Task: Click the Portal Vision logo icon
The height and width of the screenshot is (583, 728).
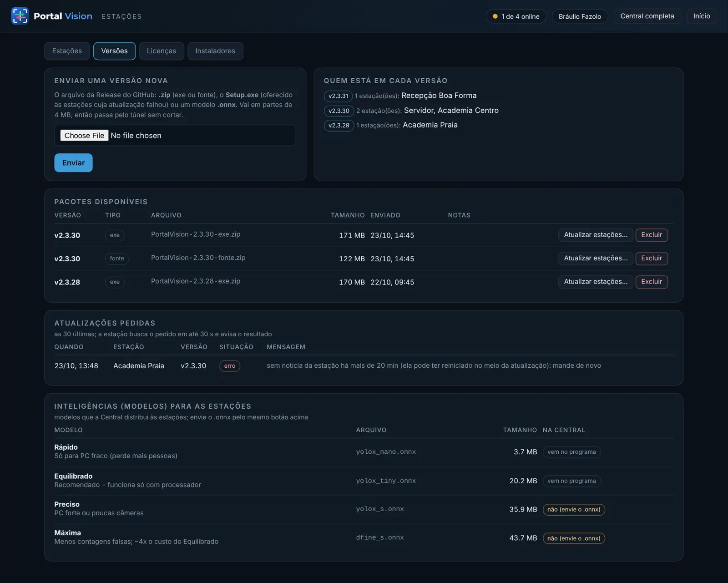Action: pos(20,16)
